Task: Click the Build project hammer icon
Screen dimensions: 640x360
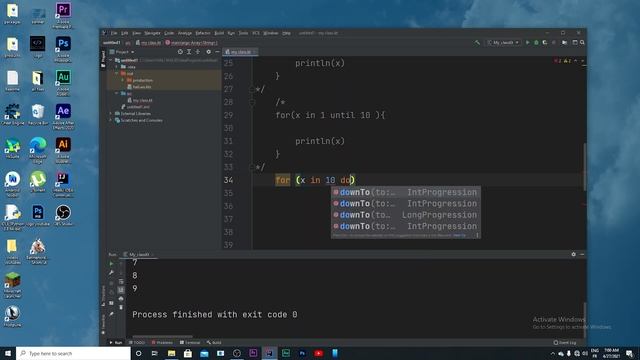Action: pyautogui.click(x=477, y=42)
